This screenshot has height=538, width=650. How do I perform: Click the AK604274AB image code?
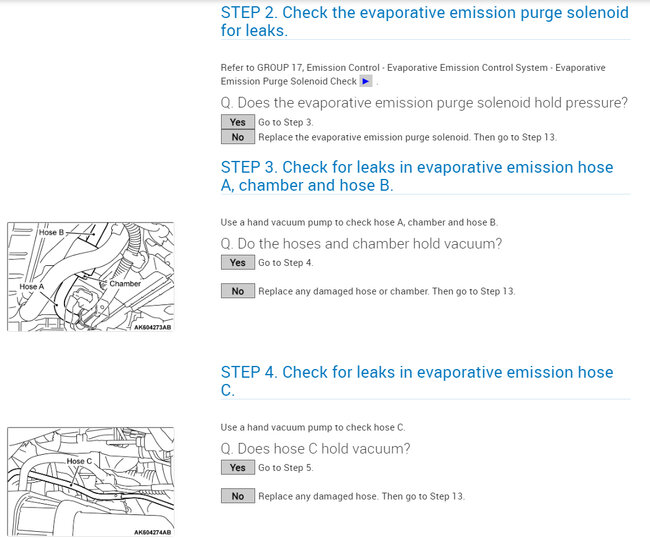click(151, 532)
